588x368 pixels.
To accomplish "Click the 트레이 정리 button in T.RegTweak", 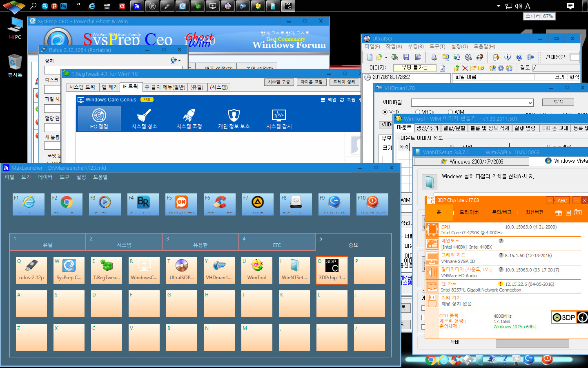I will click(x=344, y=82).
